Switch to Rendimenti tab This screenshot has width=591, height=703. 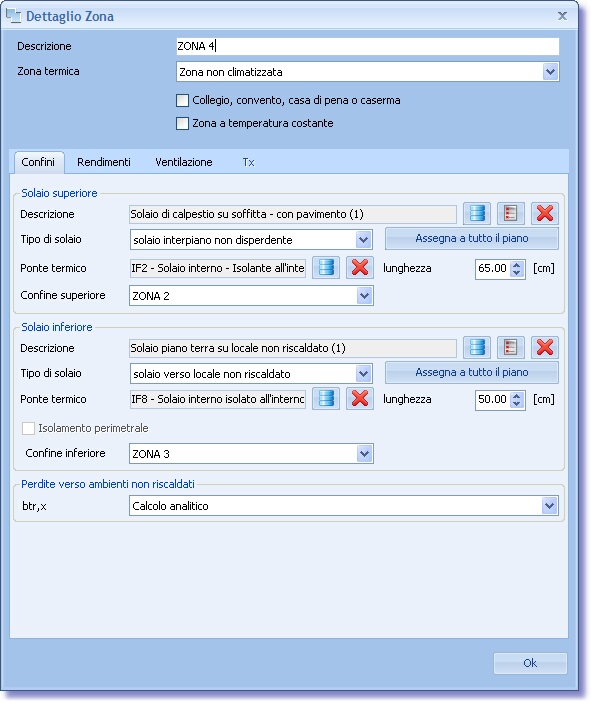click(104, 162)
